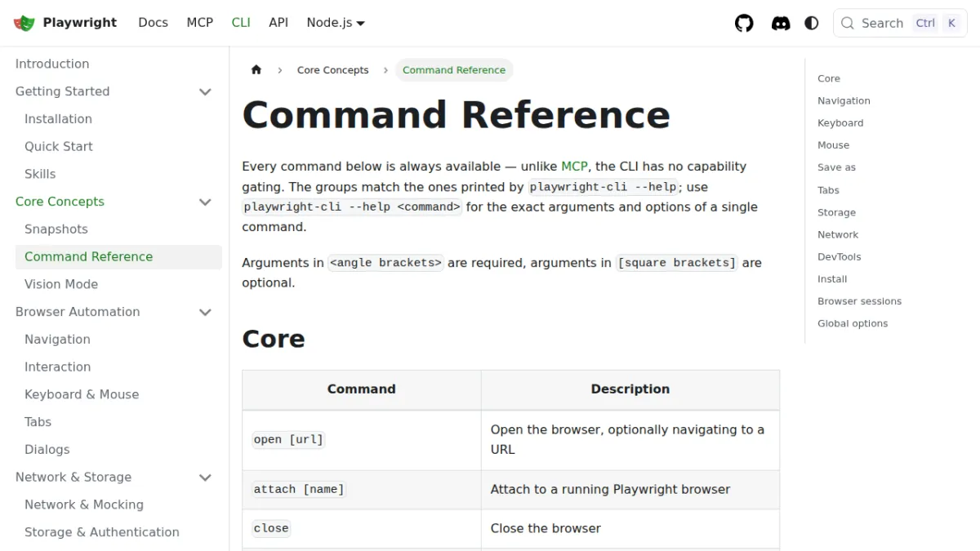980x551 pixels.
Task: Open the Network & Mocking sidebar page
Action: (84, 504)
